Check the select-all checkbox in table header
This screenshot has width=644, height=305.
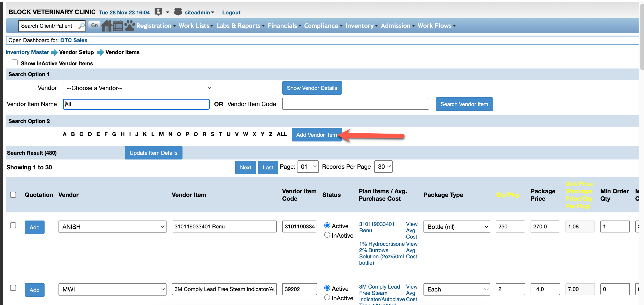coord(13,195)
